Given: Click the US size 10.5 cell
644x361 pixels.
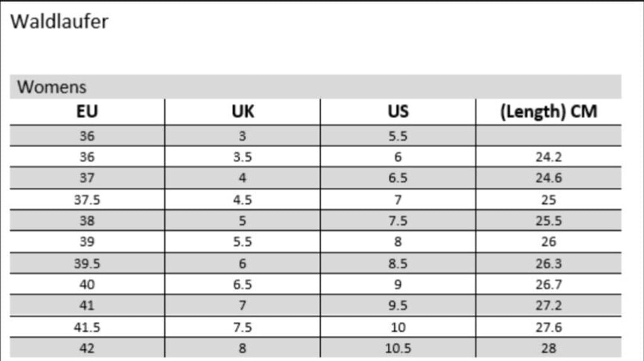Looking at the screenshot, I should (398, 348).
